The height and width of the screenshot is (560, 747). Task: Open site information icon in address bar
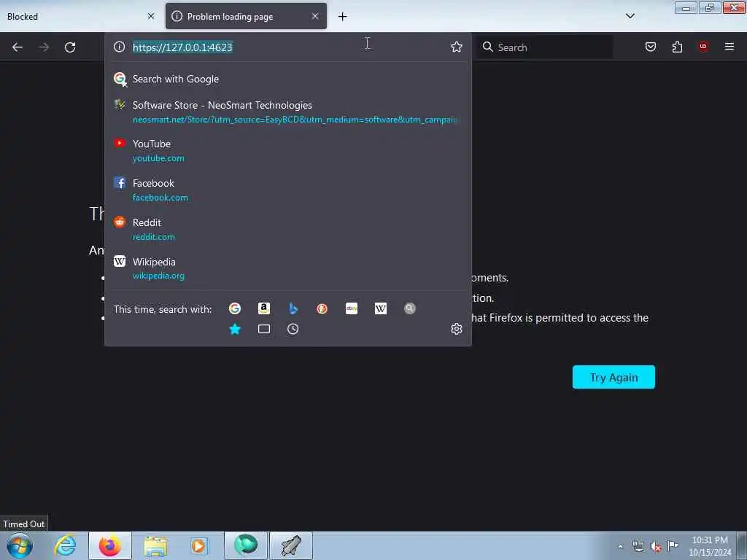(119, 47)
